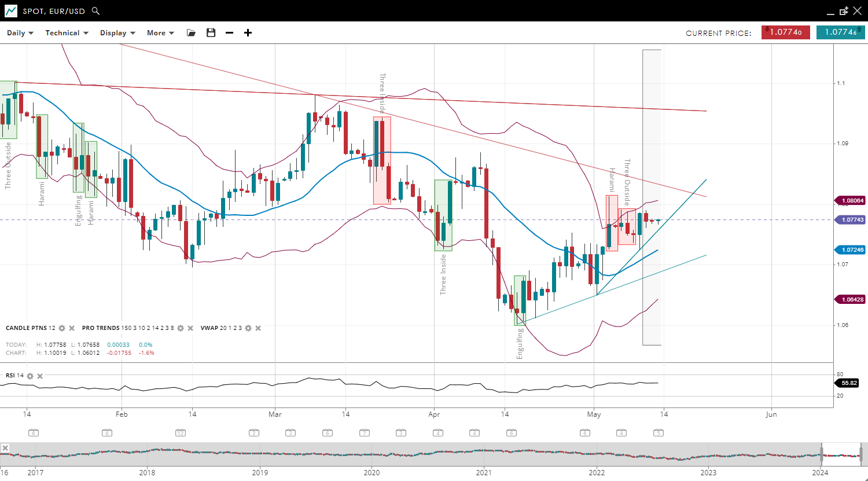Open the Technical dropdown menu
The image size is (868, 481).
67,33
